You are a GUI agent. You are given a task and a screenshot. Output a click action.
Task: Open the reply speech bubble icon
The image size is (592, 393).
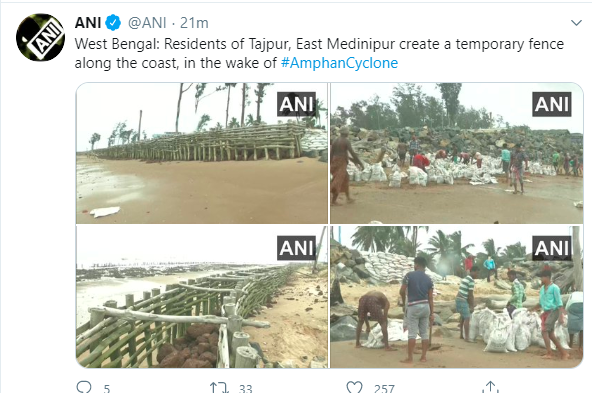coord(84,387)
